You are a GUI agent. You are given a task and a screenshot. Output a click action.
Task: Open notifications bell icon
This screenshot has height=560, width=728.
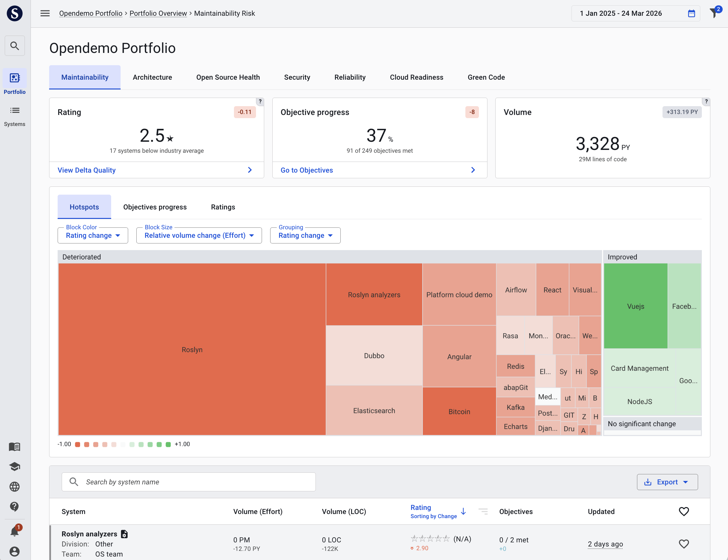tap(14, 531)
